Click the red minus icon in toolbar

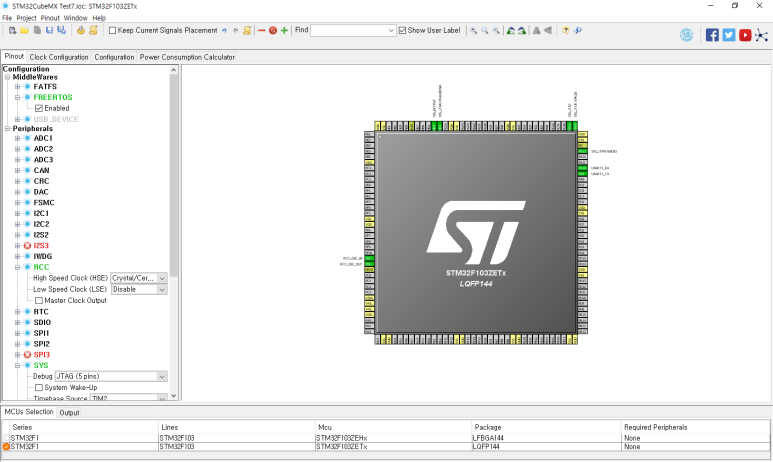click(261, 31)
